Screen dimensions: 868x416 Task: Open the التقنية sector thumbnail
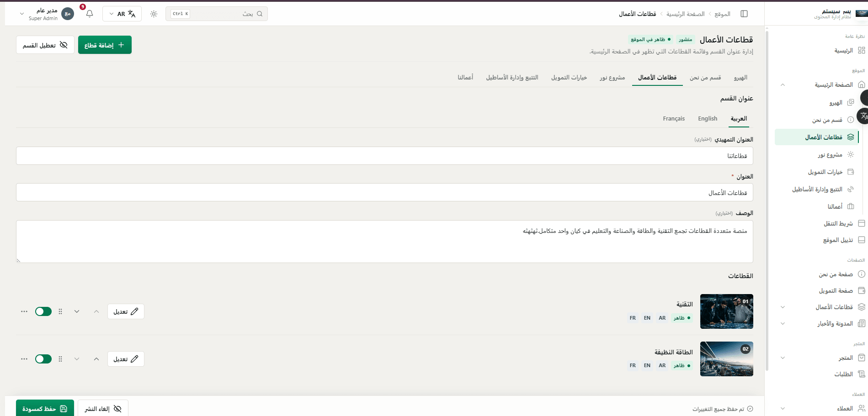point(727,311)
